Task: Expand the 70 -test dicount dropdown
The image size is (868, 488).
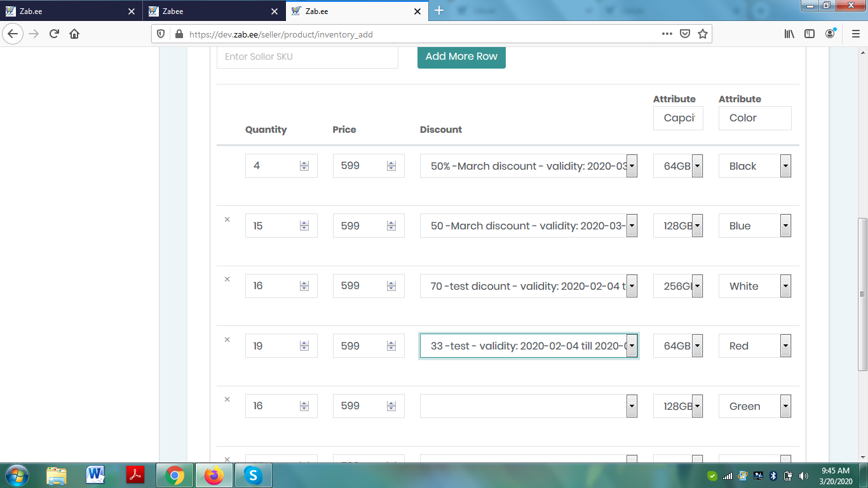Action: coord(529,286)
